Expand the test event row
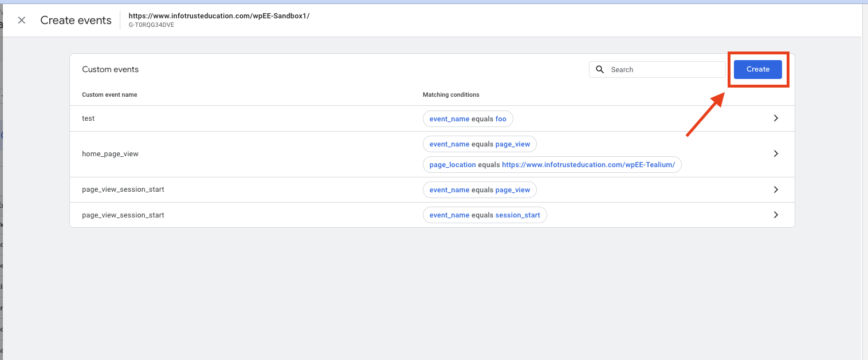The image size is (868, 360). [776, 118]
